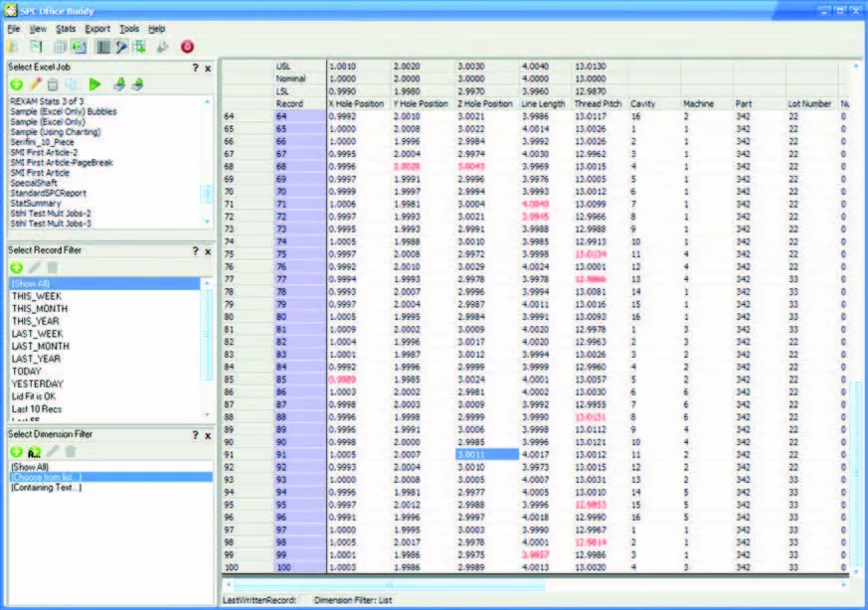Delete the Excel job with the trash icon
868x610 pixels.
pos(53,84)
